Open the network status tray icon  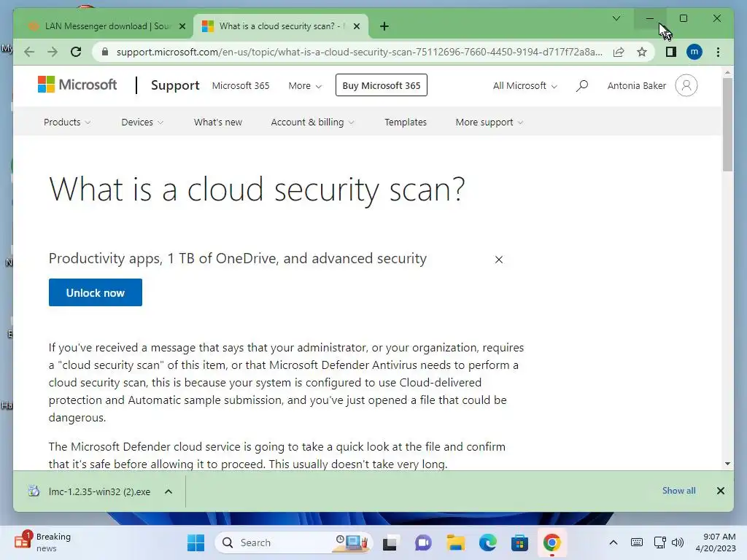coord(659,542)
